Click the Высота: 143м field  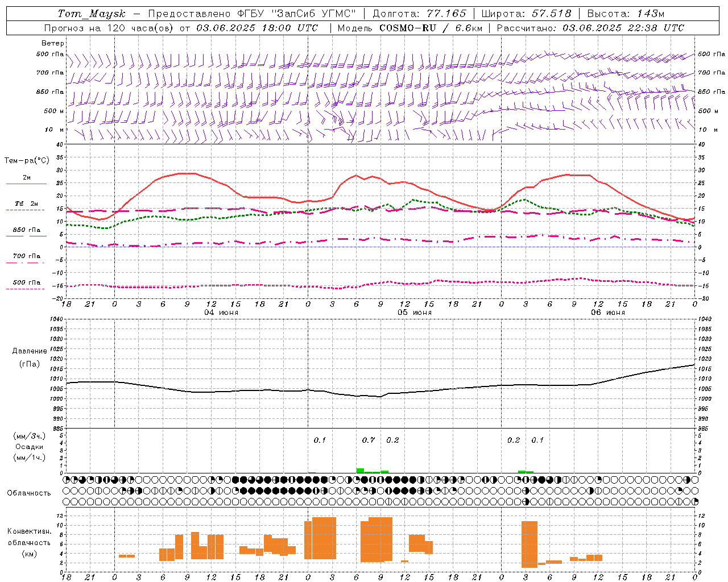coord(626,14)
